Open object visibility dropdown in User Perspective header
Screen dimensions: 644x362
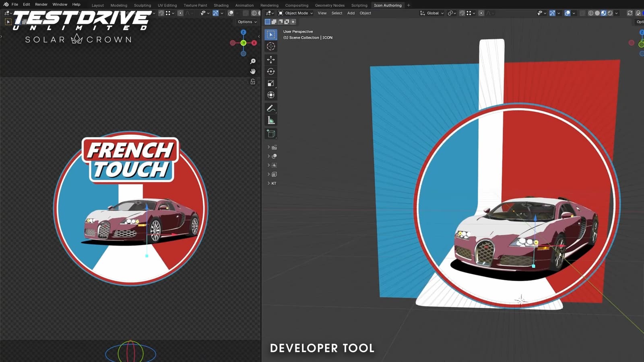coord(542,13)
